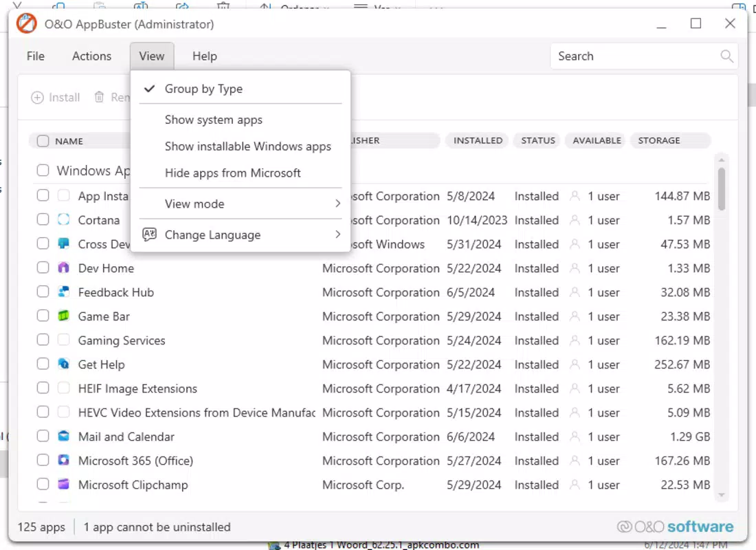Viewport: 756px width, 550px height.
Task: Tick the Cortana checkbox
Action: [x=43, y=219]
